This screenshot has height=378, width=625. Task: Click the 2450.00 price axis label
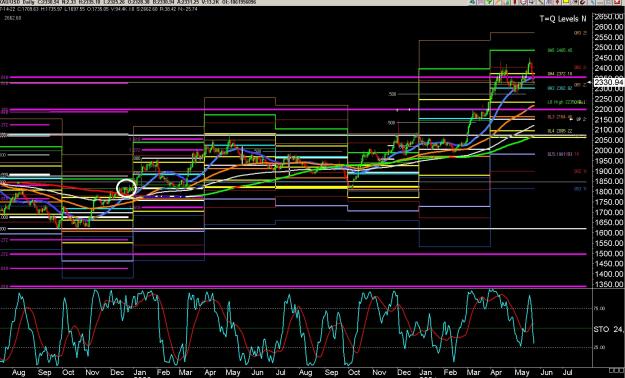click(x=608, y=58)
